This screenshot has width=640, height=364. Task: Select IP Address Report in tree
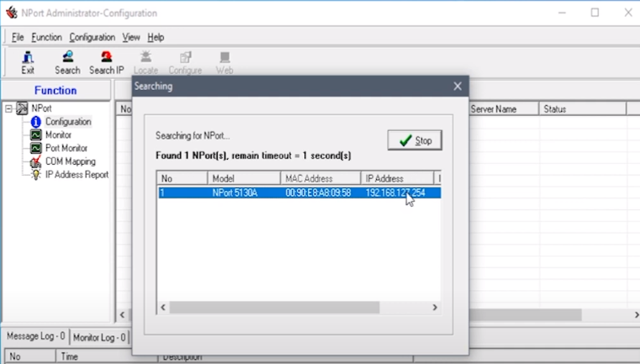(x=77, y=175)
